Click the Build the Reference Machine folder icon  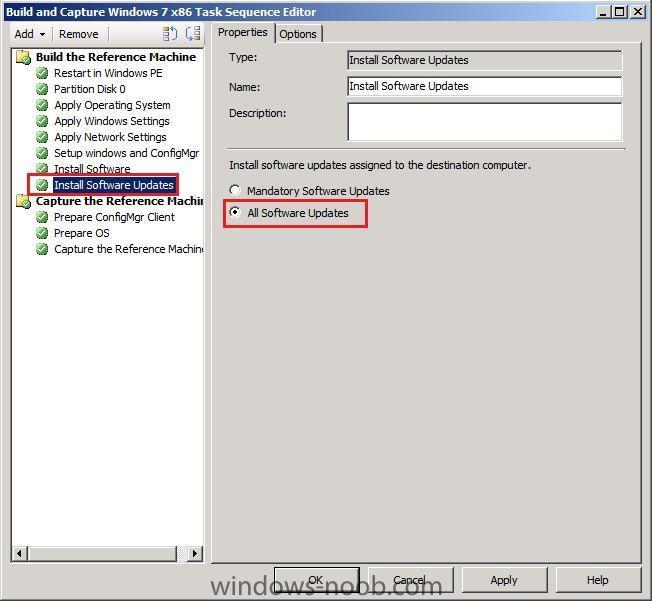pos(24,57)
